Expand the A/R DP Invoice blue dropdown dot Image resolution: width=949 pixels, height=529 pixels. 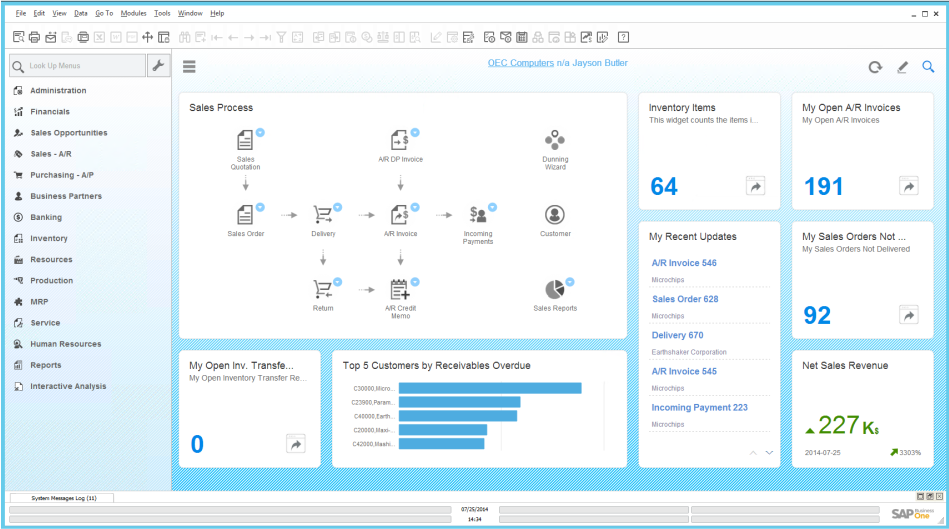[415, 133]
